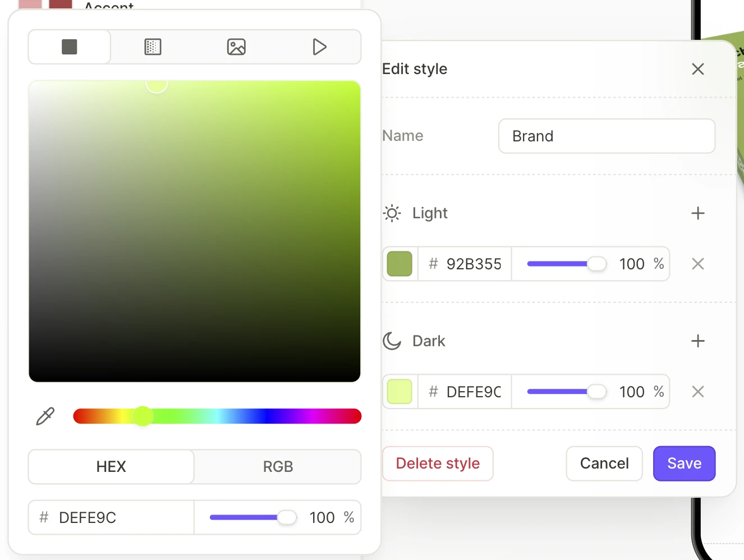Select the solid color fill tab
The width and height of the screenshot is (744, 560).
pos(70,47)
